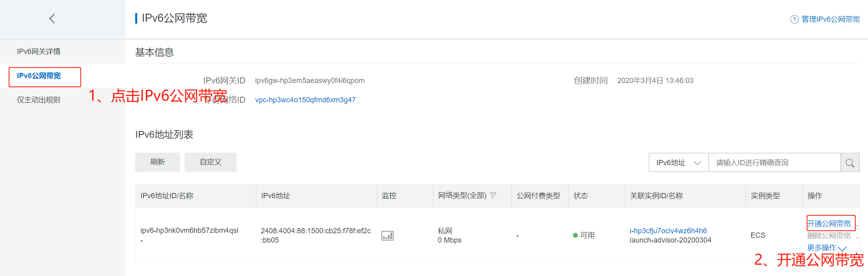This screenshot has width=868, height=276.
Task: Click the 私网 network type text
Action: [x=445, y=231]
